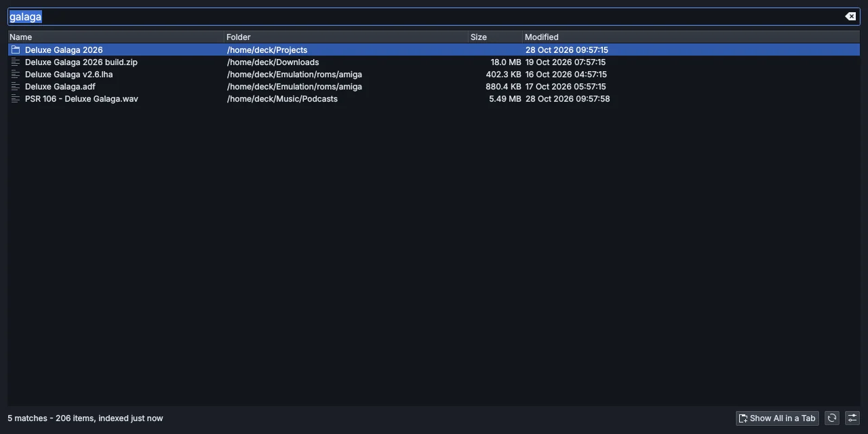The height and width of the screenshot is (434, 868).
Task: Click the 880.4 KB size cell
Action: pos(503,86)
